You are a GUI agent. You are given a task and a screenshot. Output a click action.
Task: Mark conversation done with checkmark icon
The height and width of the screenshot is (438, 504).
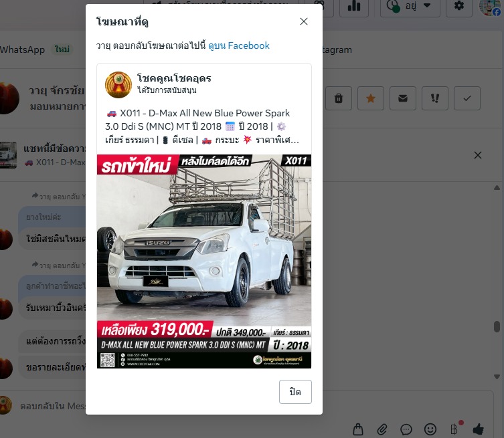pos(467,98)
